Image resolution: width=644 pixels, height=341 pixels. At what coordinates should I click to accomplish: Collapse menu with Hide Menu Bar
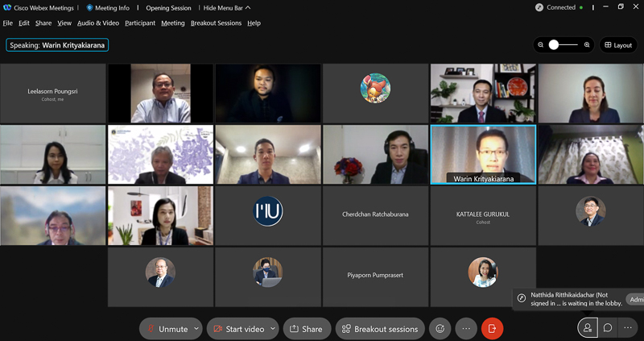click(x=227, y=8)
